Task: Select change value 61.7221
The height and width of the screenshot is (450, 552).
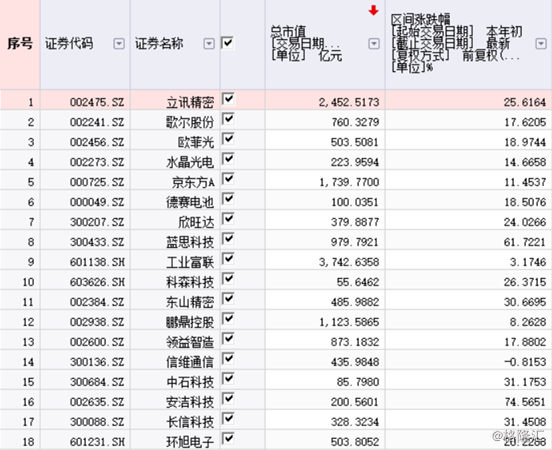Action: (x=525, y=242)
